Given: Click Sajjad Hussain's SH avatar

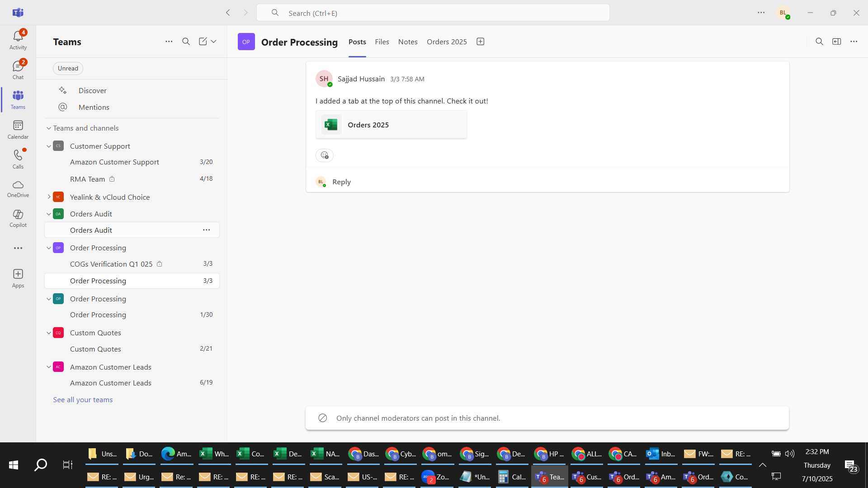Looking at the screenshot, I should tap(324, 79).
